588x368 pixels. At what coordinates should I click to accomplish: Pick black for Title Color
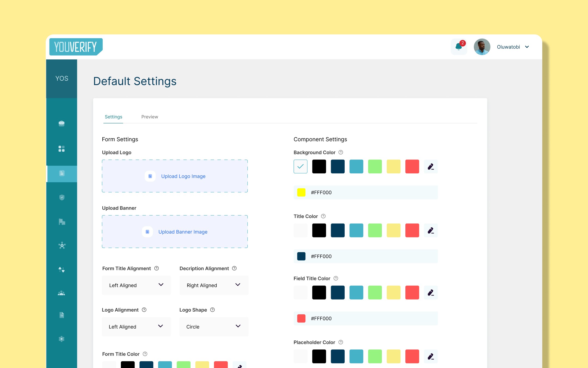click(x=319, y=230)
